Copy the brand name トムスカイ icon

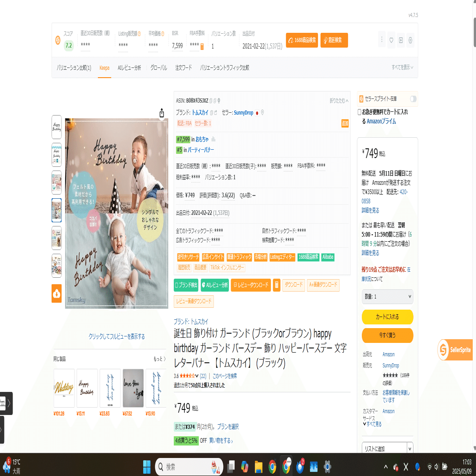(x=212, y=113)
